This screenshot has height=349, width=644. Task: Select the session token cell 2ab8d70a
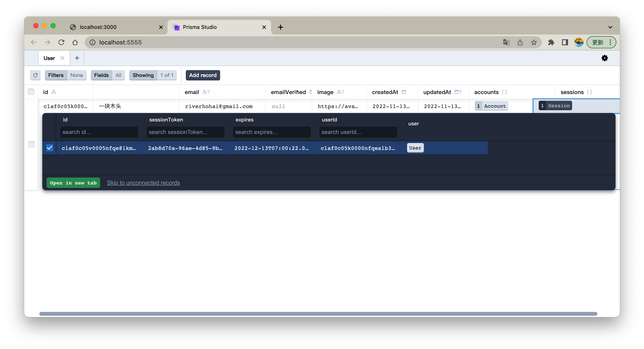tap(185, 148)
